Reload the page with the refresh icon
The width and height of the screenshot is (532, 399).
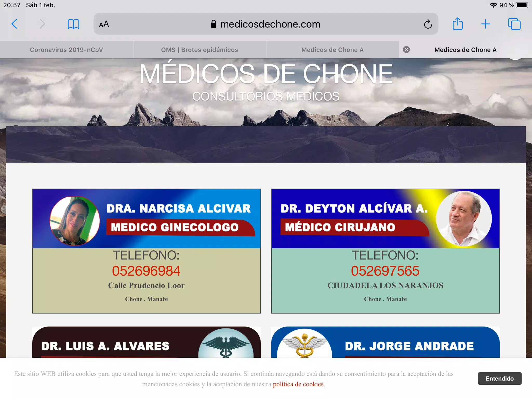(x=428, y=24)
